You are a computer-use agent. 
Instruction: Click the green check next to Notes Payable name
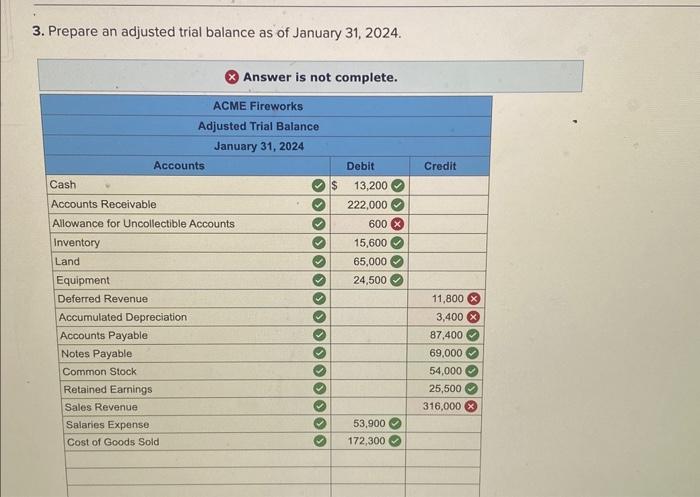click(318, 353)
